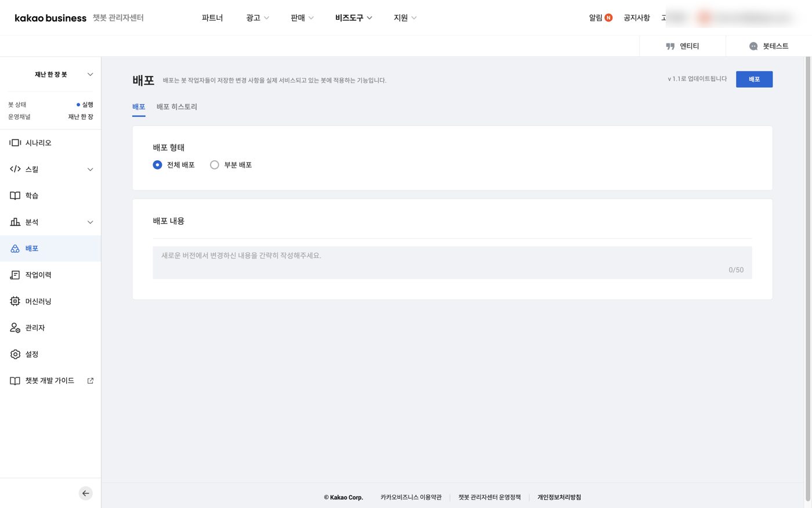Go to 파트너 in top navigation
The width and height of the screenshot is (812, 508).
[212, 18]
